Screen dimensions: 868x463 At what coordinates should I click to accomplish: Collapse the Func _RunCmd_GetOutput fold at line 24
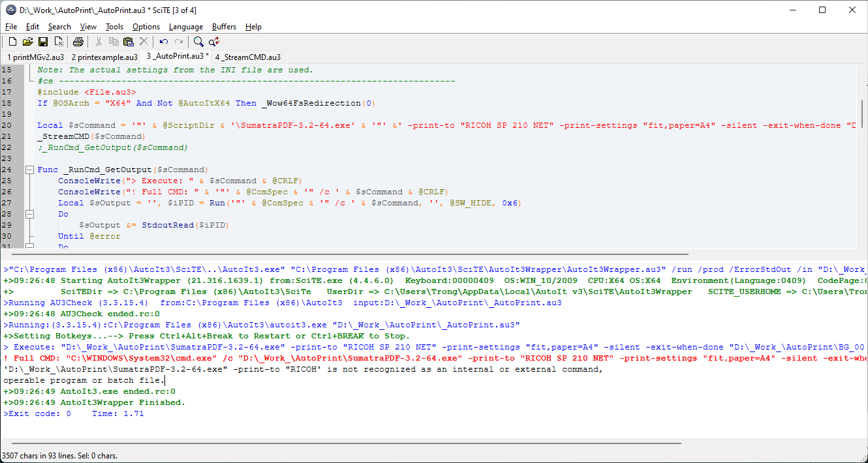click(29, 170)
